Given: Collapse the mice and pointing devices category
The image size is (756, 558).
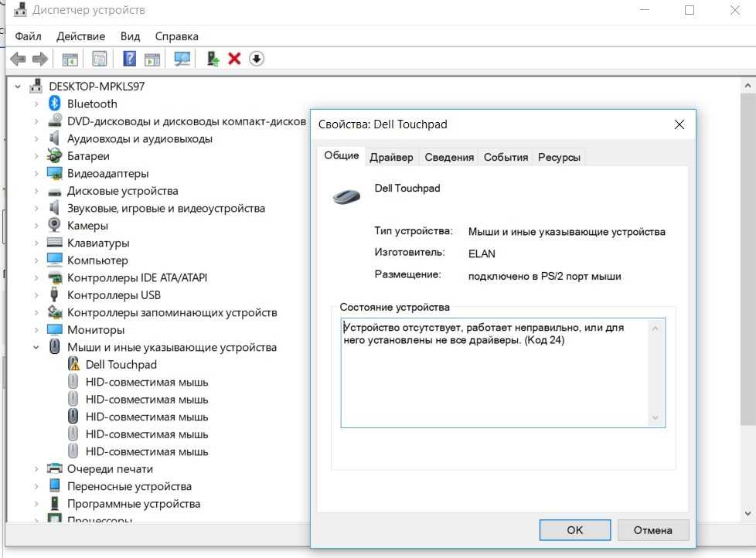Looking at the screenshot, I should click(36, 348).
